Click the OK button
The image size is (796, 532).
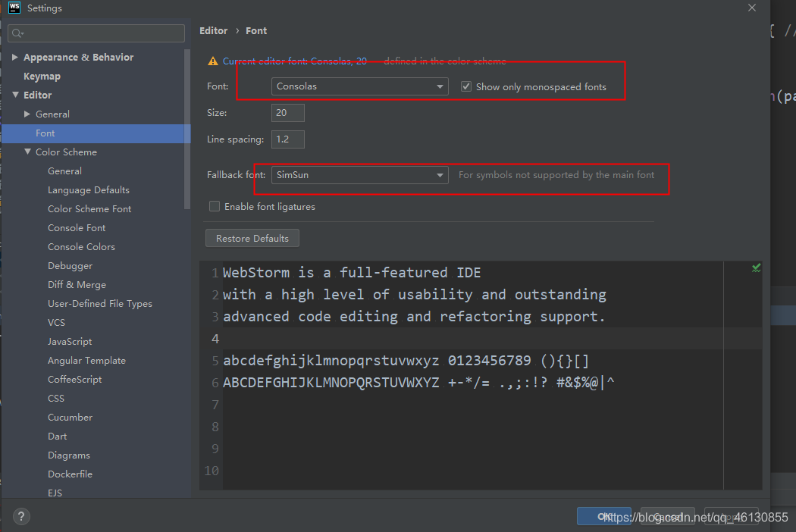tap(604, 516)
